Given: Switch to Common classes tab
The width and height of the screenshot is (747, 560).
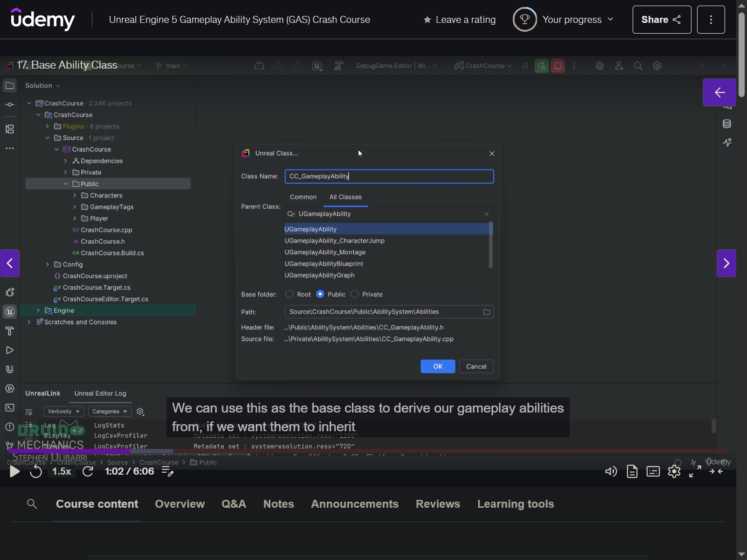Looking at the screenshot, I should pyautogui.click(x=303, y=197).
